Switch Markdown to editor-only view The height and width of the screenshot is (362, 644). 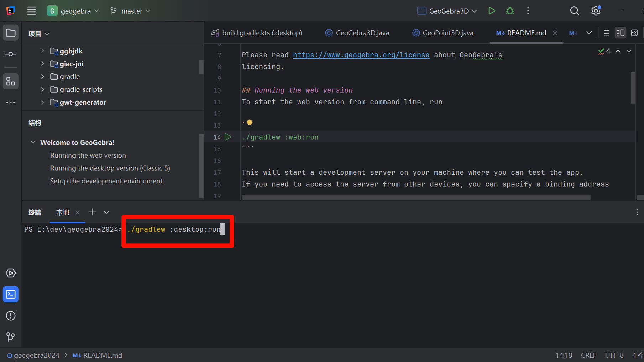click(607, 33)
